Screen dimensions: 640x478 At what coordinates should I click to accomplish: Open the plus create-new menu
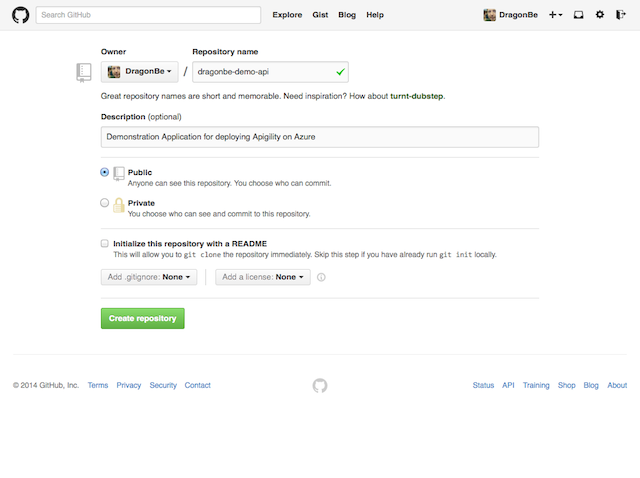point(555,15)
